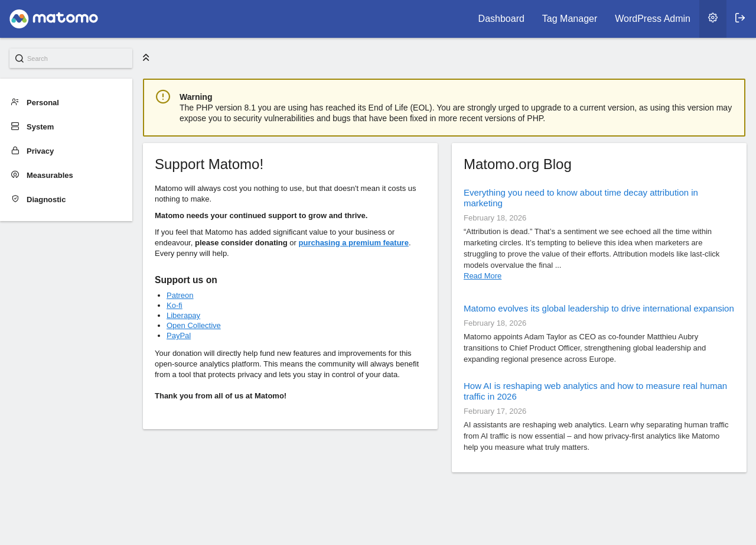Screen dimensions: 756x545
Task: Click the sign out icon
Action: [x=740, y=18]
